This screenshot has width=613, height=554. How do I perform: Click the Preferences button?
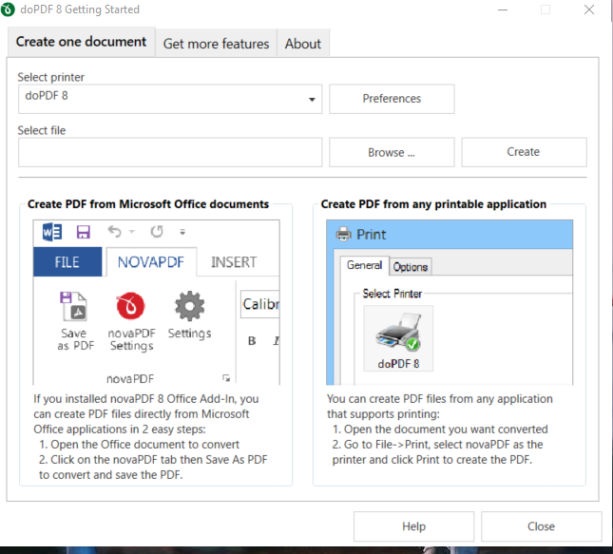(392, 99)
